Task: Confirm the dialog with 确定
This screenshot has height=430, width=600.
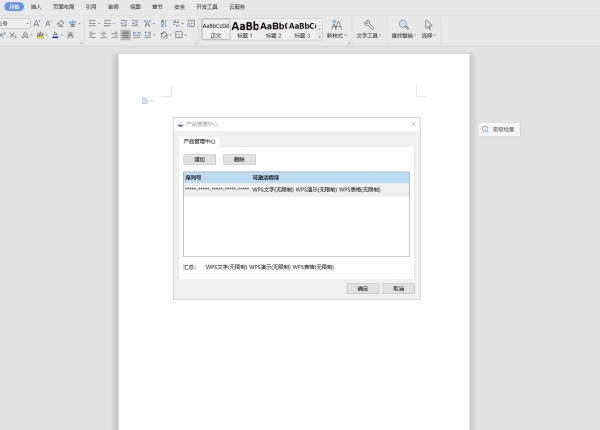Action: click(362, 288)
